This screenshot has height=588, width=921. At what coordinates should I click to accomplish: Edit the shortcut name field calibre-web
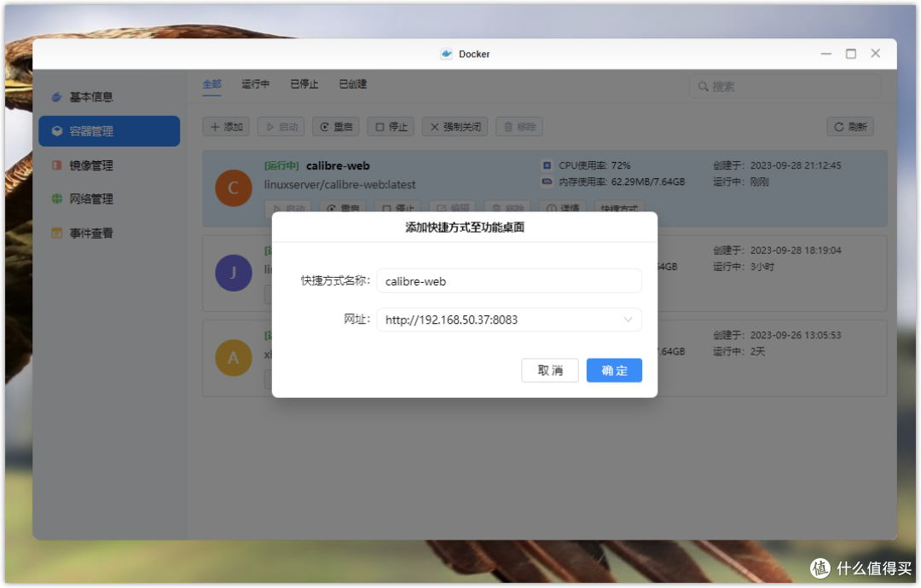click(x=508, y=281)
